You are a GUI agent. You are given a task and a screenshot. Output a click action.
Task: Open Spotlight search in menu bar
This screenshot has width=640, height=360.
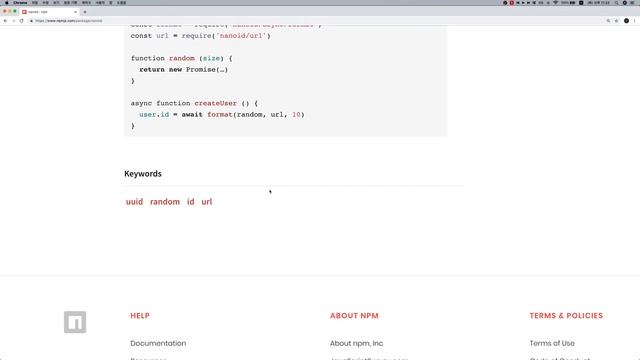coord(616,3)
